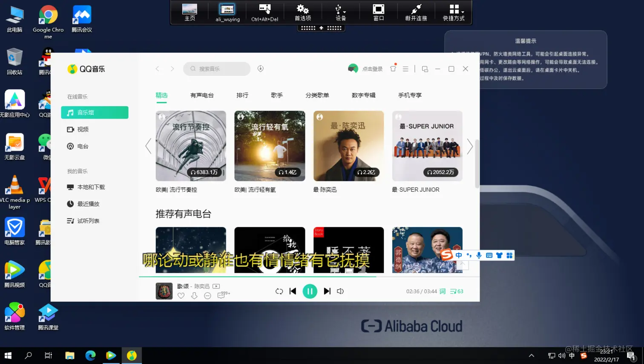The height and width of the screenshot is (364, 644).
Task: Download the current song
Action: (x=194, y=296)
